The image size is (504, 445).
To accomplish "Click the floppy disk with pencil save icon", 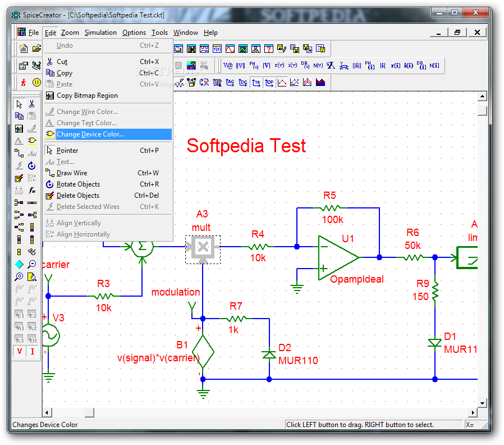I will [x=282, y=49].
